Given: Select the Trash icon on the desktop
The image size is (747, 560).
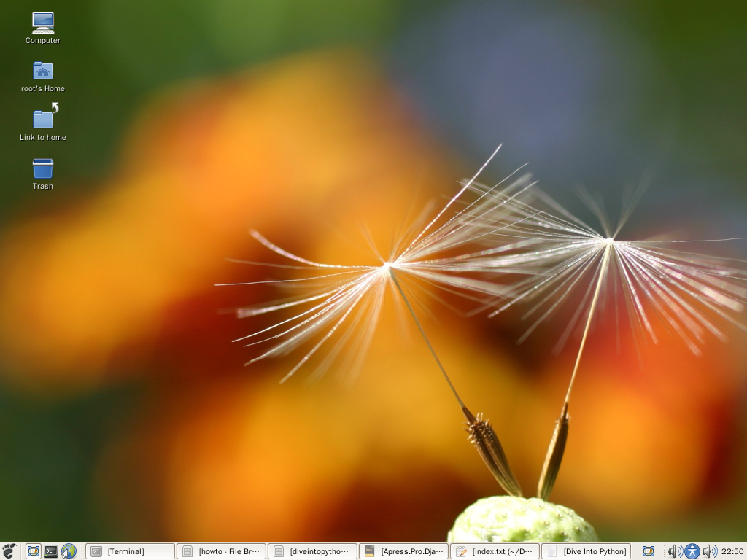Looking at the screenshot, I should tap(43, 168).
